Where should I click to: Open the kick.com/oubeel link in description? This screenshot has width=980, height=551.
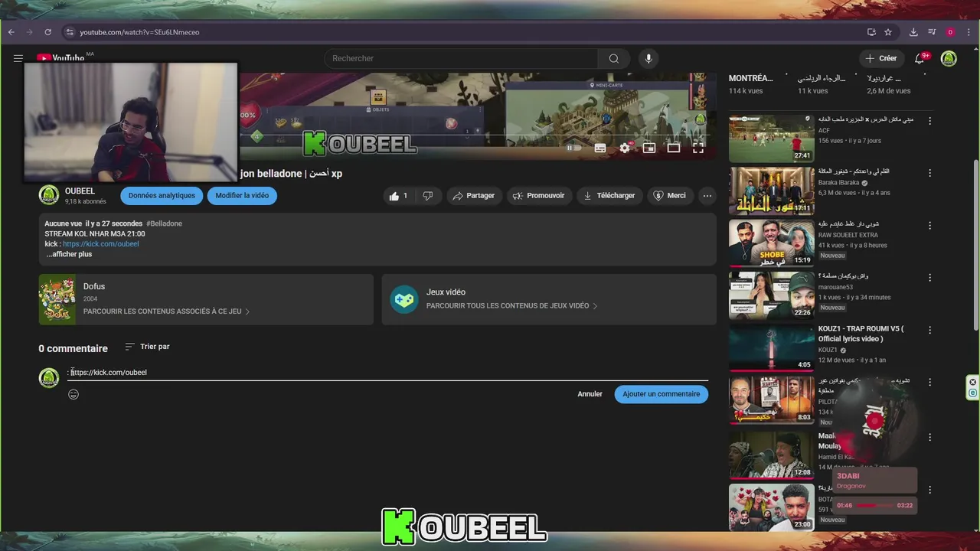click(101, 244)
